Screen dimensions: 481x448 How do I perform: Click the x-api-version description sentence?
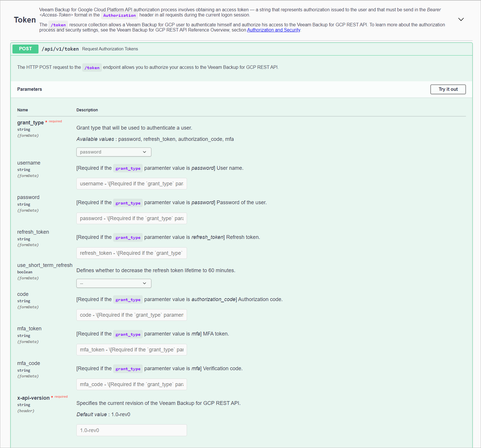158,403
